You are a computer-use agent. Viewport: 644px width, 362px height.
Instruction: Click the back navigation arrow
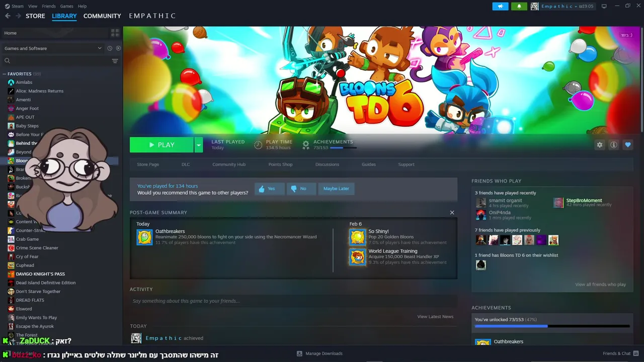8,16
